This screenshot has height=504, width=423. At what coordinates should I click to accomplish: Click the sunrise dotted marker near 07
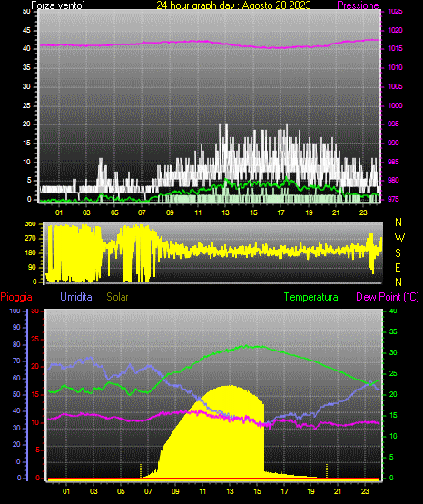coord(141,470)
